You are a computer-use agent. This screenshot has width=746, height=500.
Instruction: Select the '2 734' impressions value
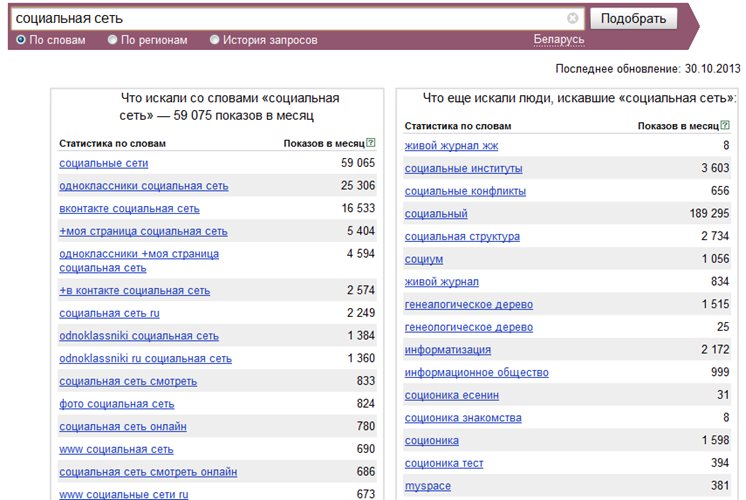(715, 236)
